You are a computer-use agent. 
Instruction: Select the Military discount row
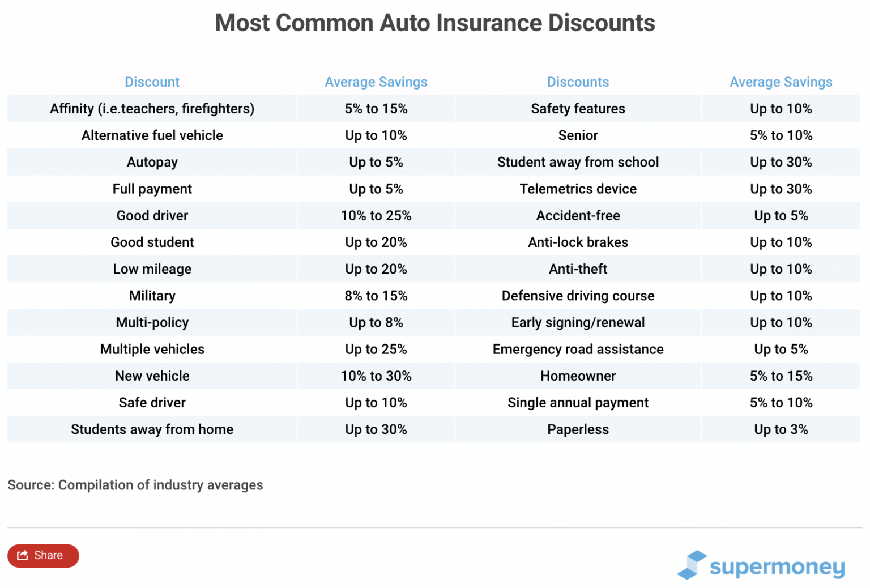(x=152, y=295)
